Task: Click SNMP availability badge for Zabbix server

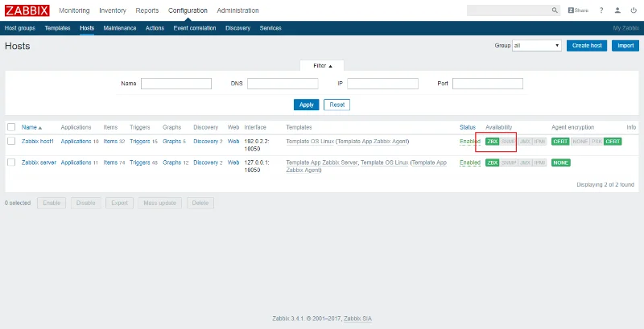Action: coord(508,162)
